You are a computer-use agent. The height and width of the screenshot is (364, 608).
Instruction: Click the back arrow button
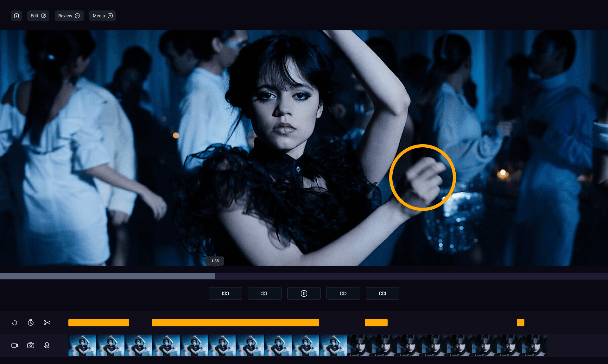tap(16, 16)
